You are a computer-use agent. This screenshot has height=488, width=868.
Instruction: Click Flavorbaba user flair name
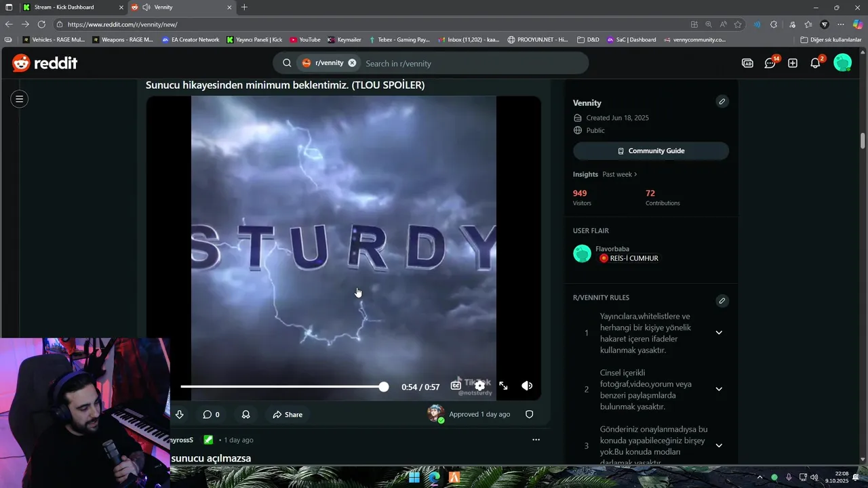(x=612, y=249)
